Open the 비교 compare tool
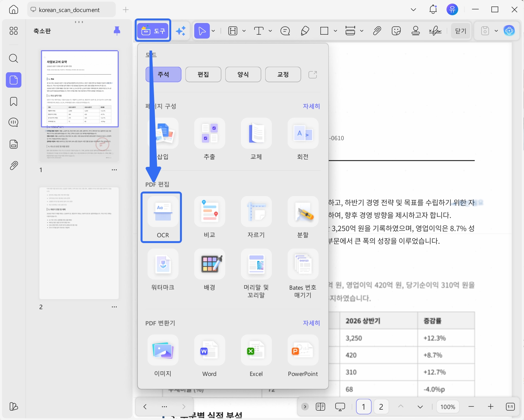 [x=209, y=217]
